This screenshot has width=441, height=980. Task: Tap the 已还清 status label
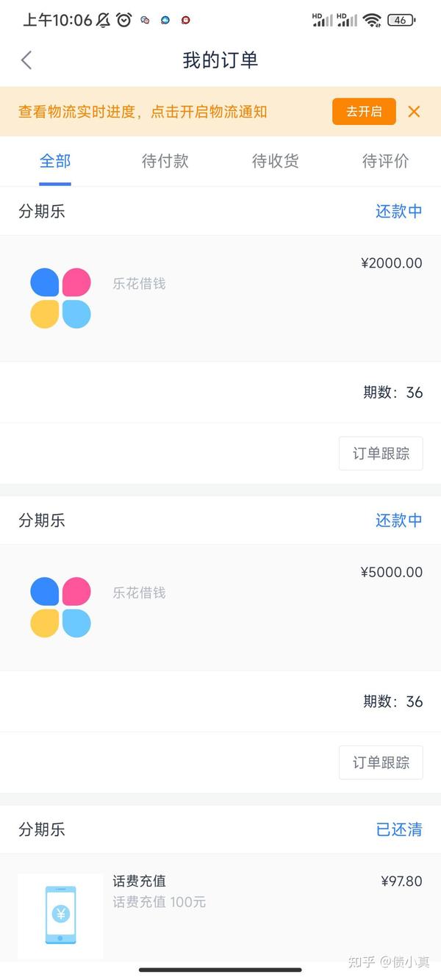(399, 830)
